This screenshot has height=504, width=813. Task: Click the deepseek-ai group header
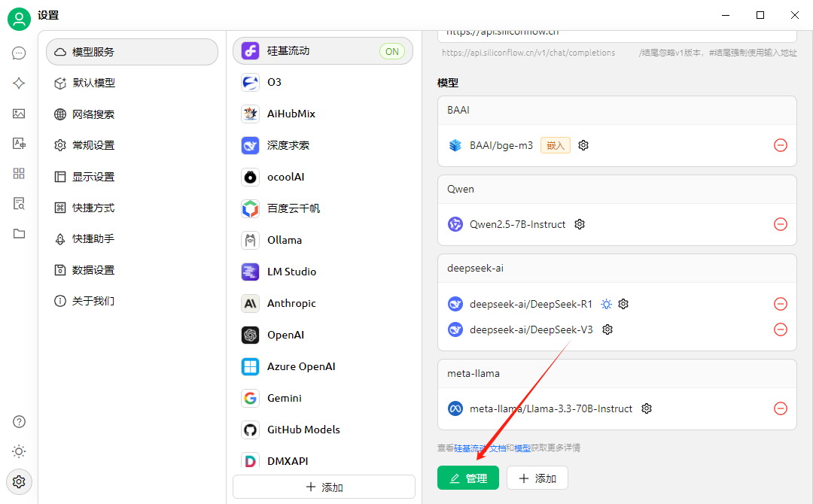pyautogui.click(x=617, y=269)
